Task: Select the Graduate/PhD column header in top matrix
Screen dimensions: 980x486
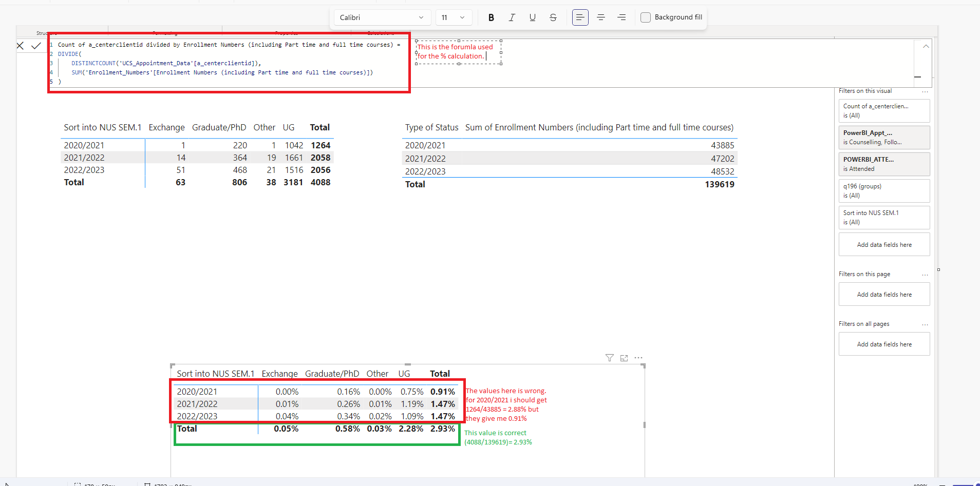Action: click(x=219, y=127)
